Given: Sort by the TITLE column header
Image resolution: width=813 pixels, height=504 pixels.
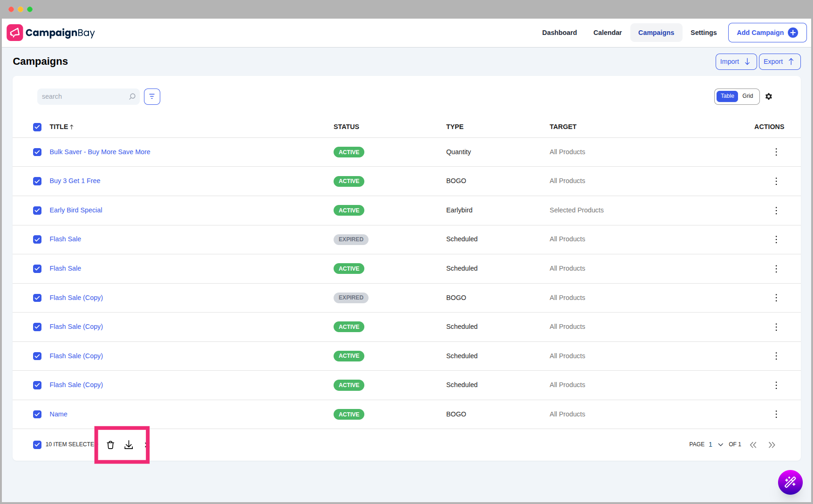Looking at the screenshot, I should pos(61,127).
